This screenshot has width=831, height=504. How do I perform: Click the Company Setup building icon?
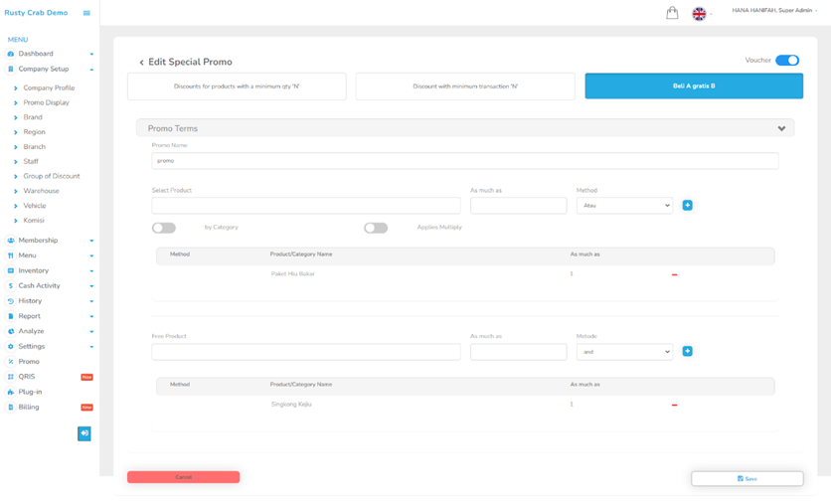point(11,69)
